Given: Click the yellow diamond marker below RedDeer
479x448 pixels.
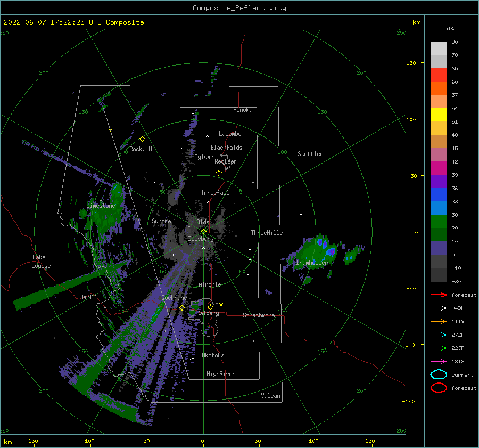Looking at the screenshot, I should point(219,173).
